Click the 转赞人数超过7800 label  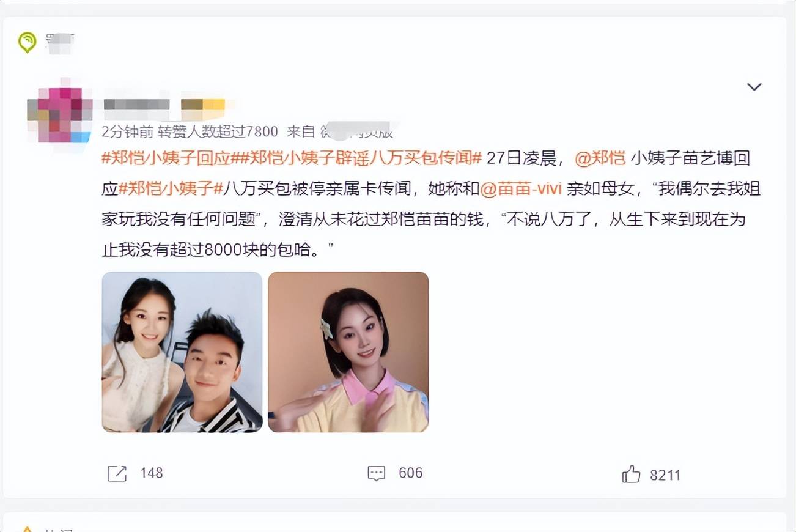(218, 131)
